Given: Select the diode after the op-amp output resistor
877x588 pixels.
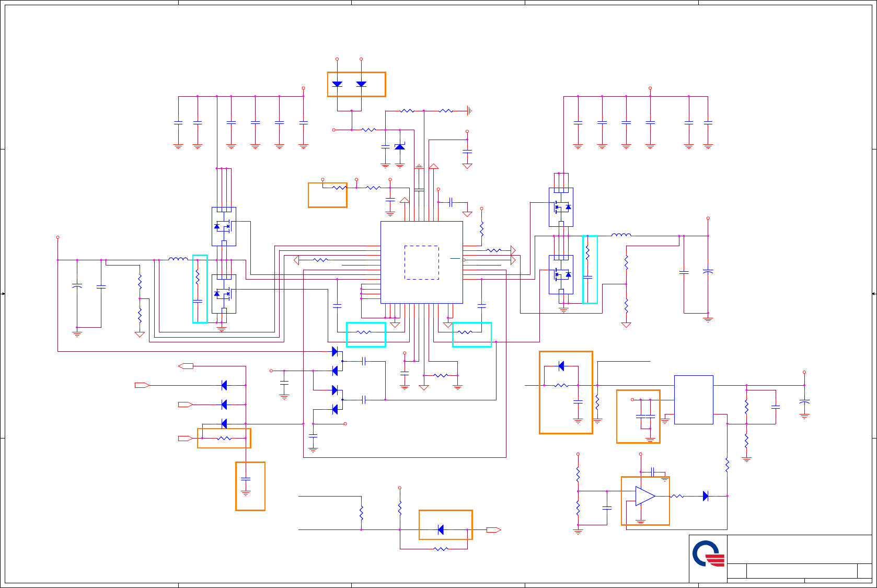Looking at the screenshot, I should pyautogui.click(x=706, y=496).
